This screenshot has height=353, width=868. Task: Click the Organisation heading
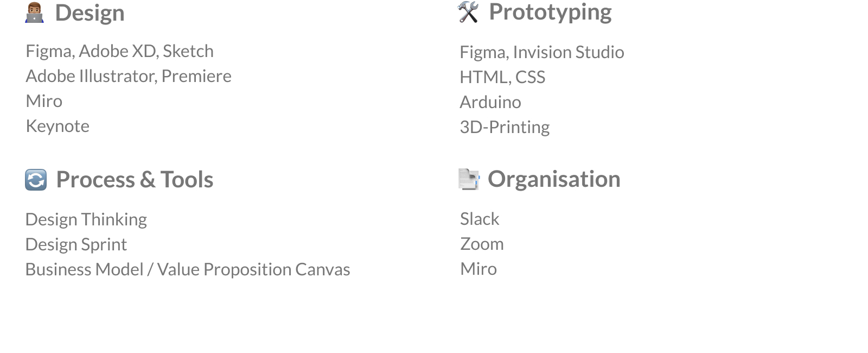554,179
